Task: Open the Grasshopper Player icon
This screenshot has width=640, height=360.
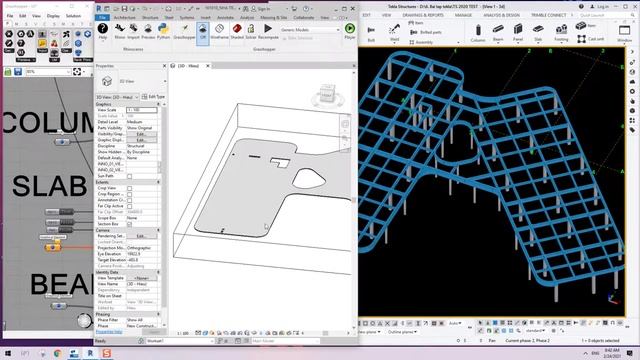Action: pyautogui.click(x=350, y=31)
